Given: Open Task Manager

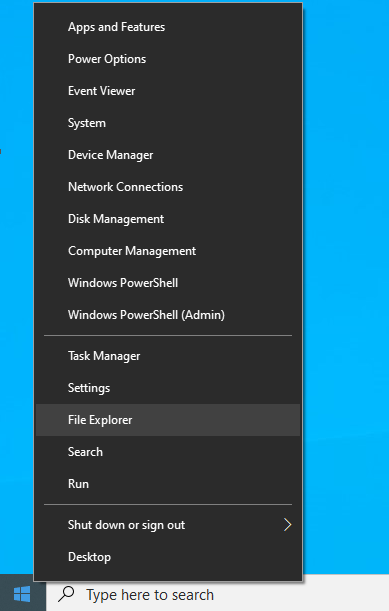Looking at the screenshot, I should [x=168, y=356].
